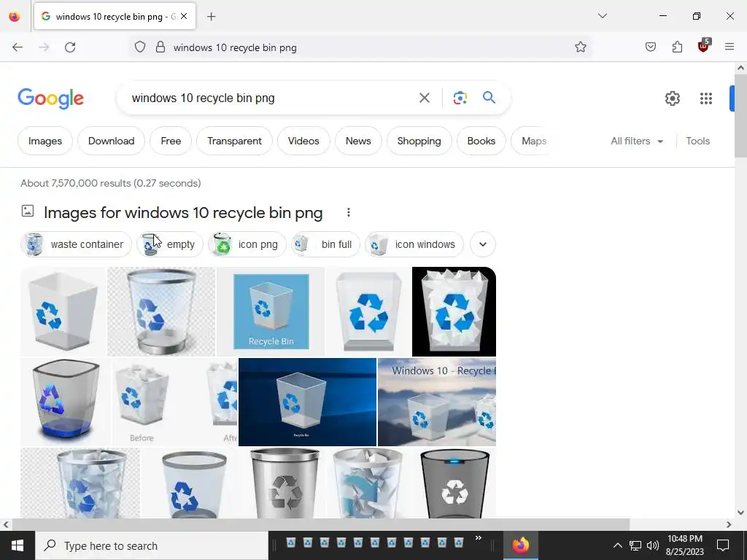Click the blue magnifier search button
The height and width of the screenshot is (560, 747).
(489, 98)
